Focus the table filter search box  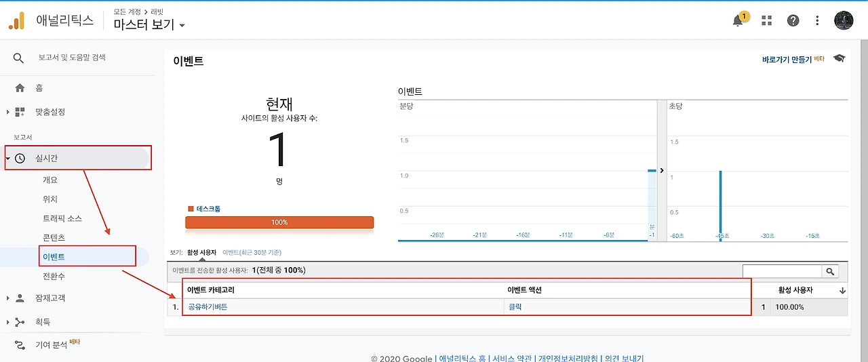point(782,271)
